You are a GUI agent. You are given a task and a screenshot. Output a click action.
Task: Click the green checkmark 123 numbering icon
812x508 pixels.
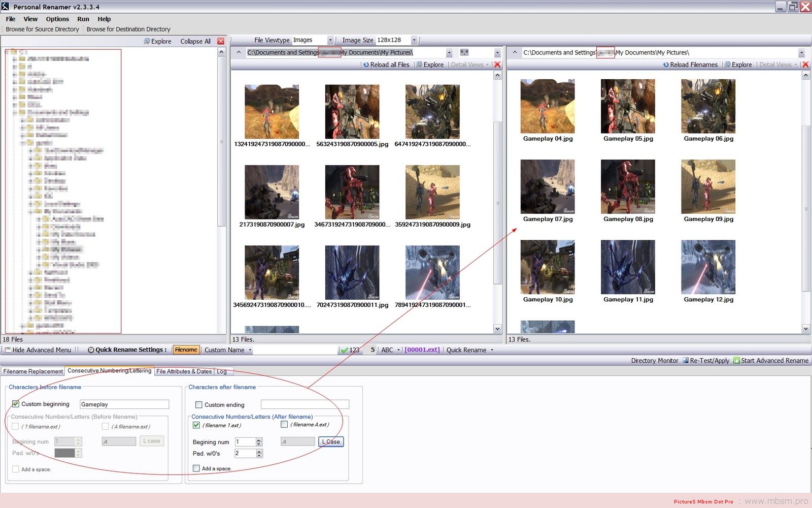[345, 350]
